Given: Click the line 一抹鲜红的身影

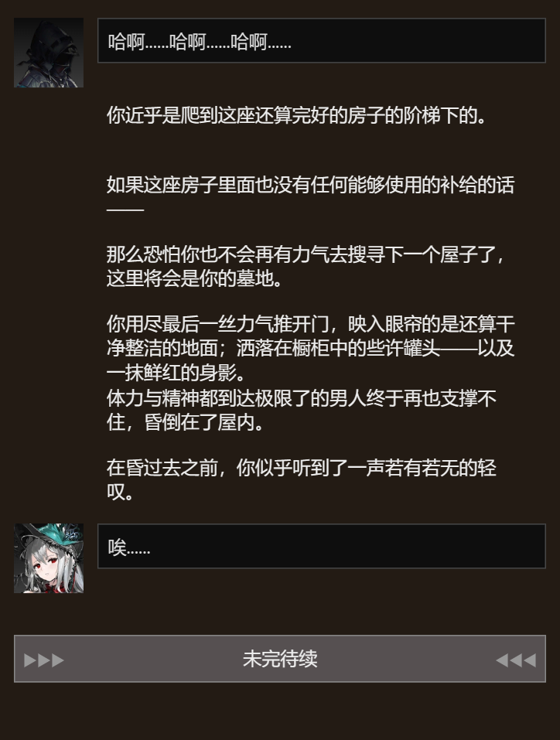Looking at the screenshot, I should pos(176,373).
